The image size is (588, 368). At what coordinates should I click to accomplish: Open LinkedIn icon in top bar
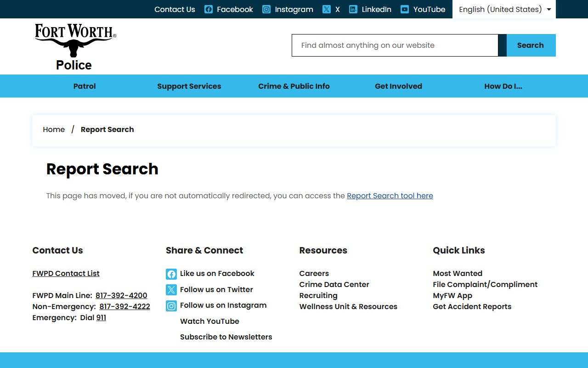point(353,9)
